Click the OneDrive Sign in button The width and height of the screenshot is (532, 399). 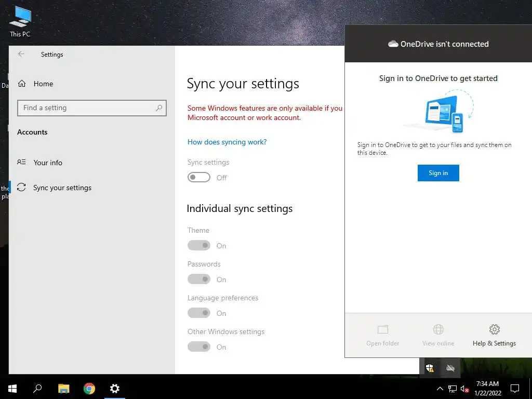point(438,173)
